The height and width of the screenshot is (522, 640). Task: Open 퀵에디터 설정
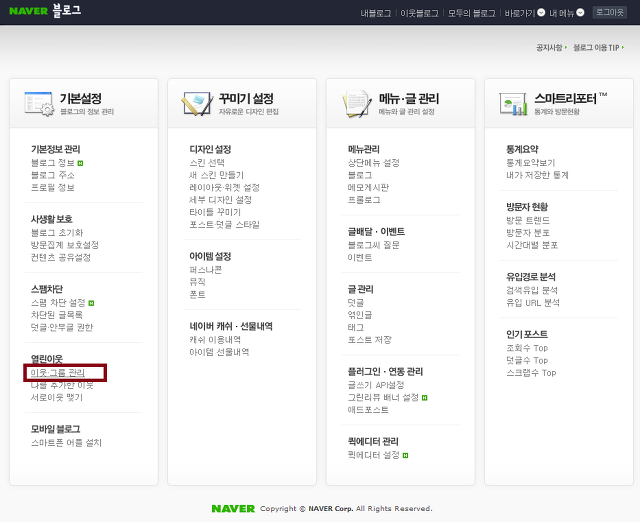click(x=373, y=455)
